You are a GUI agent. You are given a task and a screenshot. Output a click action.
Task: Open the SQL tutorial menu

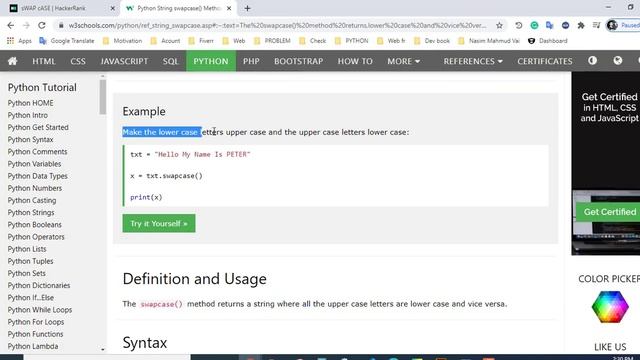tap(171, 61)
